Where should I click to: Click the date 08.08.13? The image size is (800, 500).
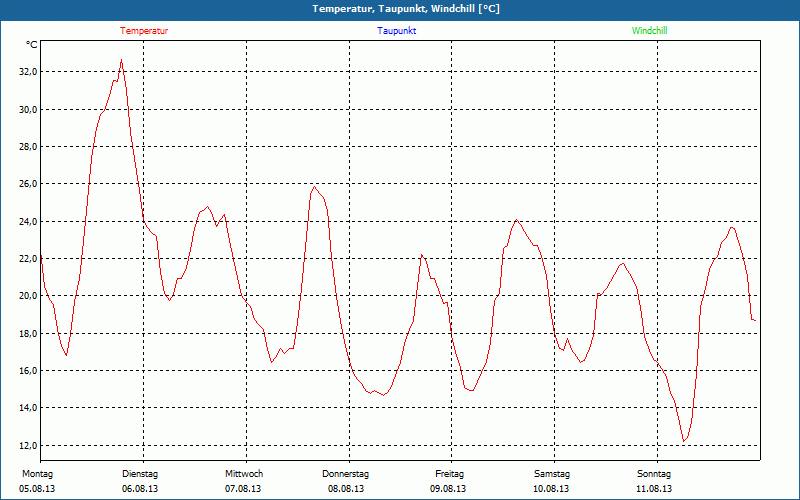(x=345, y=489)
